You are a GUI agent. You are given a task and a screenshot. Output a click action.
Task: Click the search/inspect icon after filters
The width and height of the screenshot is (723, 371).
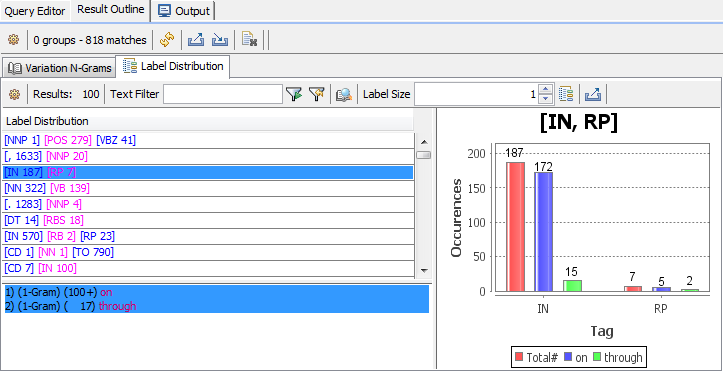(x=344, y=94)
